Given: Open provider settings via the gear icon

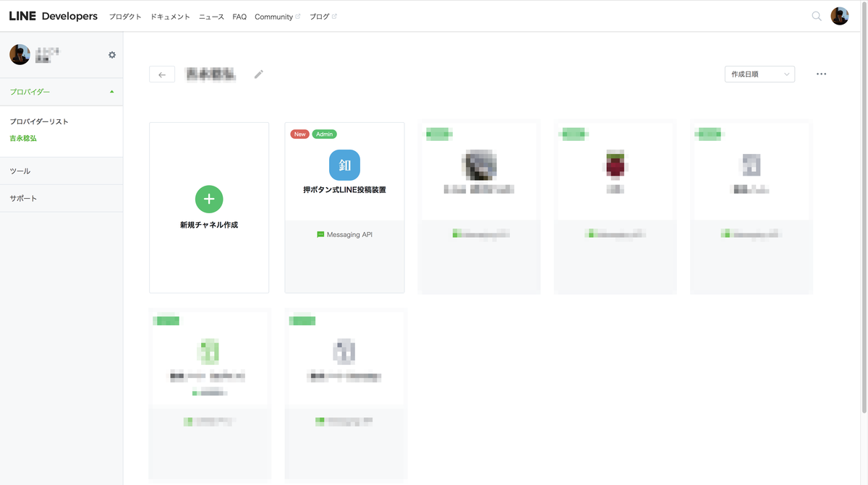Looking at the screenshot, I should coord(112,54).
